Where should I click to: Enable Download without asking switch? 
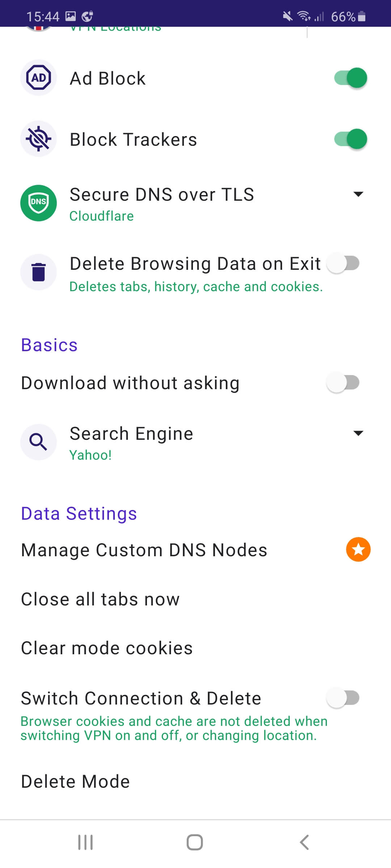[x=342, y=383]
